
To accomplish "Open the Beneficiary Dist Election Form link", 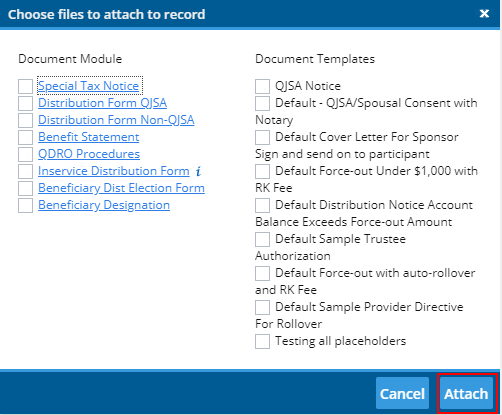I will click(x=121, y=188).
